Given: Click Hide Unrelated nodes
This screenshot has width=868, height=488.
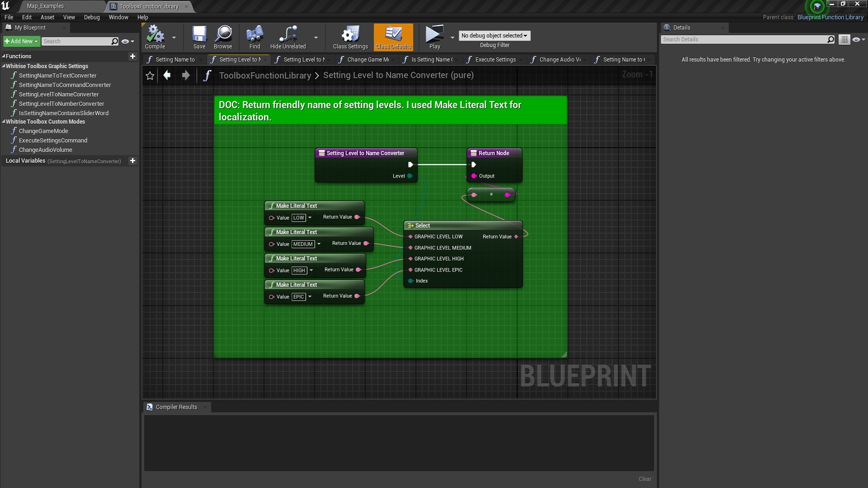Looking at the screenshot, I should 287,37.
